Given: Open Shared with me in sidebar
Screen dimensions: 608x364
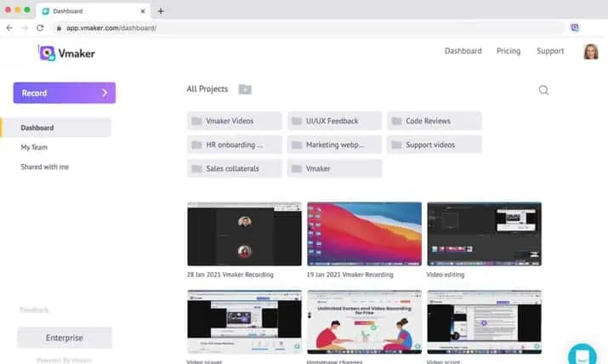Looking at the screenshot, I should (44, 167).
